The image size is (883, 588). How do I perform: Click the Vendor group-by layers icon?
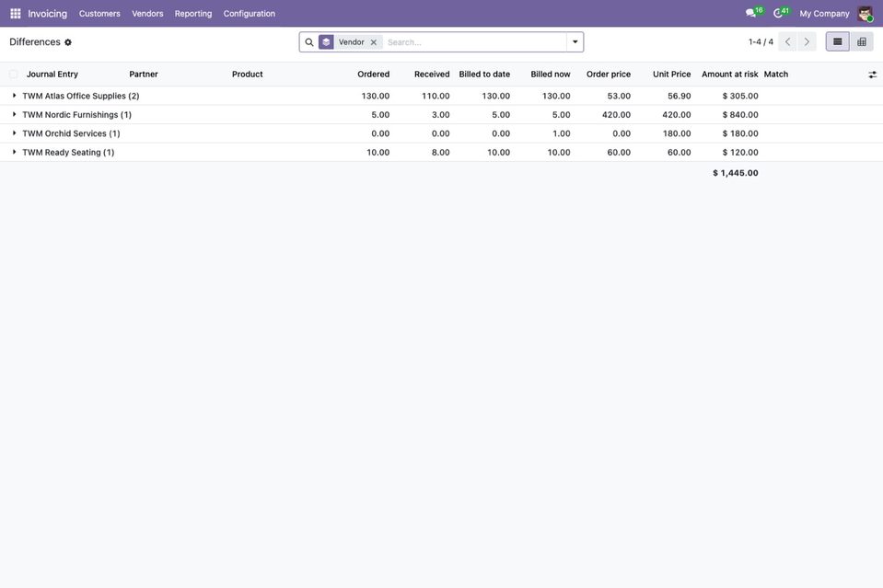[x=326, y=42]
